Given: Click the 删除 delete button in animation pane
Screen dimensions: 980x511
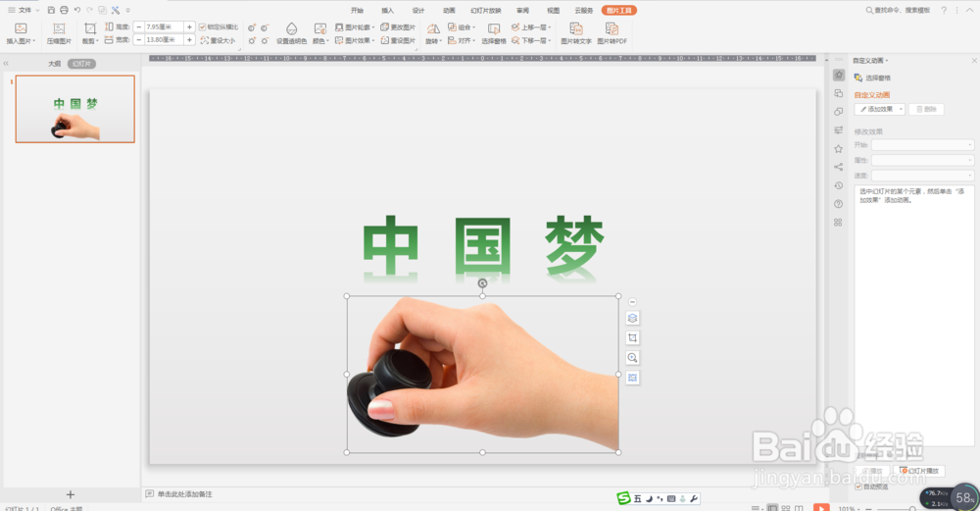Looking at the screenshot, I should [926, 109].
